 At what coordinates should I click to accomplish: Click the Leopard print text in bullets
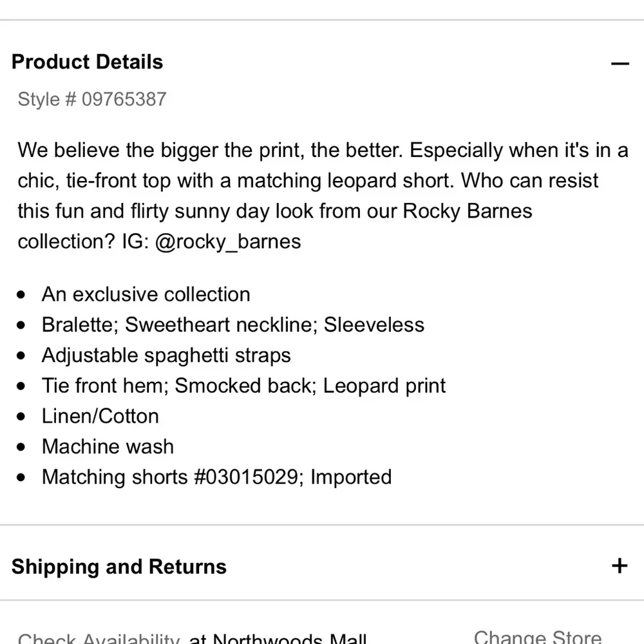tap(384, 386)
